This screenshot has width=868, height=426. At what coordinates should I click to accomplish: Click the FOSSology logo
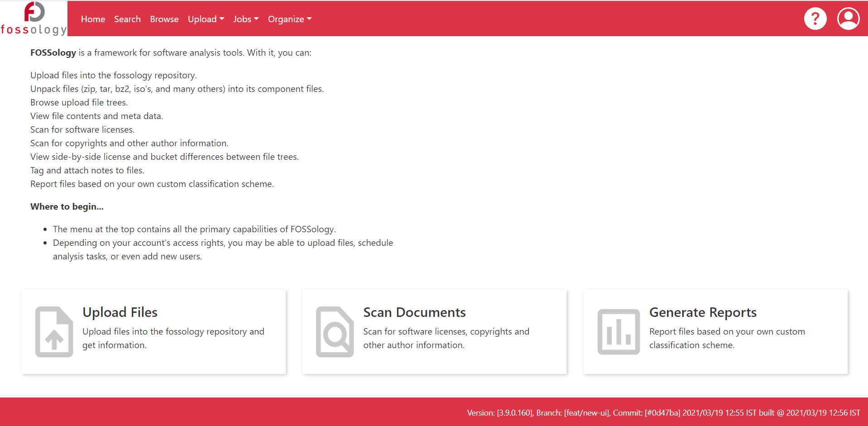click(x=34, y=19)
